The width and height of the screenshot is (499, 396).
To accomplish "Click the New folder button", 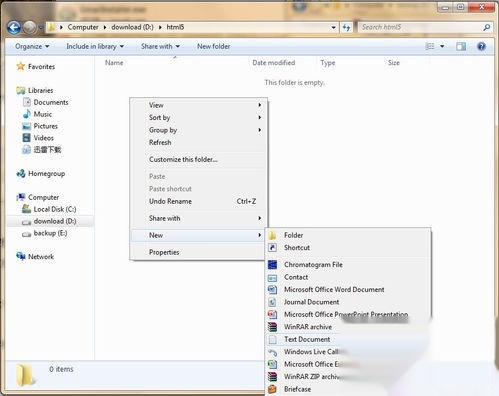I will tap(214, 46).
